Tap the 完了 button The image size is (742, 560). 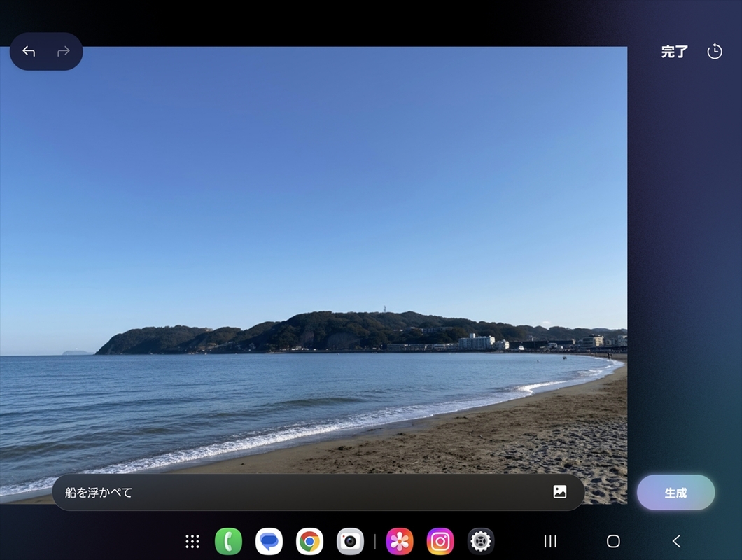(674, 52)
